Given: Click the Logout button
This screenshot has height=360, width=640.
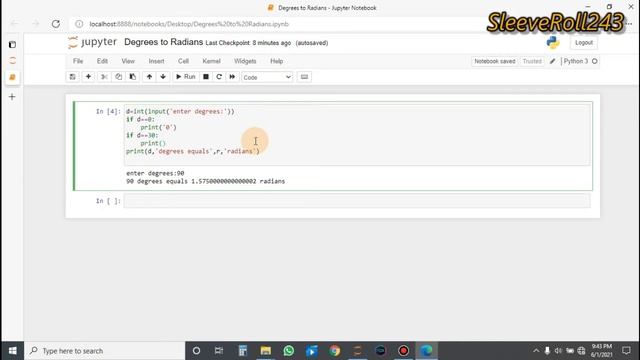Looking at the screenshot, I should (x=584, y=43).
